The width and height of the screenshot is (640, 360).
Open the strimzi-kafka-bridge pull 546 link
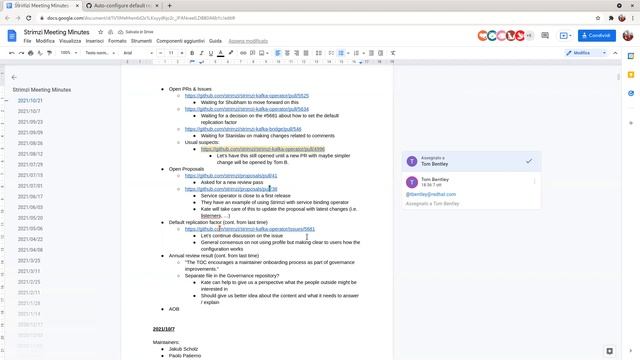click(x=243, y=129)
